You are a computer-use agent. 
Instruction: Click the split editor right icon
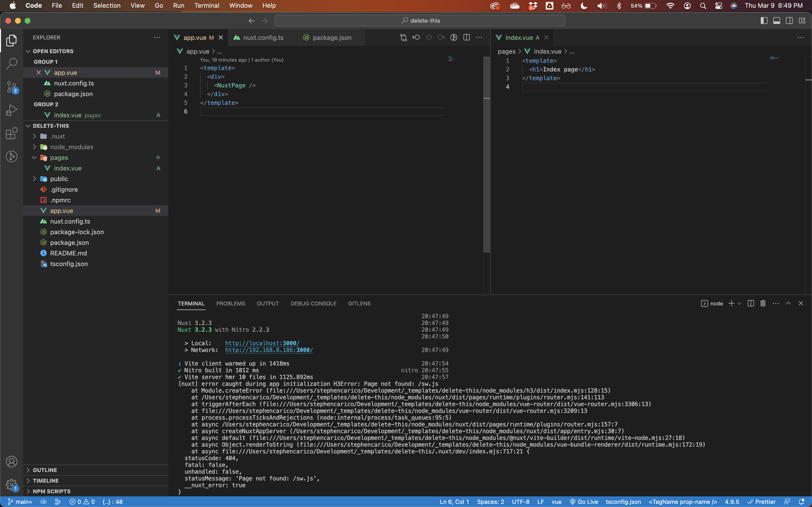(x=466, y=38)
